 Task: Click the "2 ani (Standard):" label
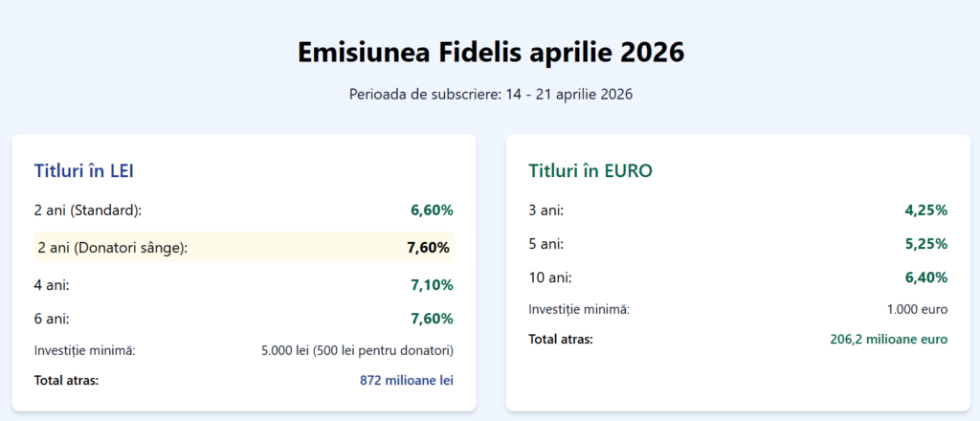tap(88, 210)
